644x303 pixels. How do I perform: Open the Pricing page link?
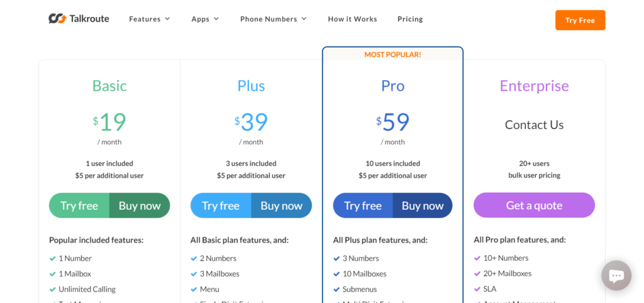[x=410, y=19]
